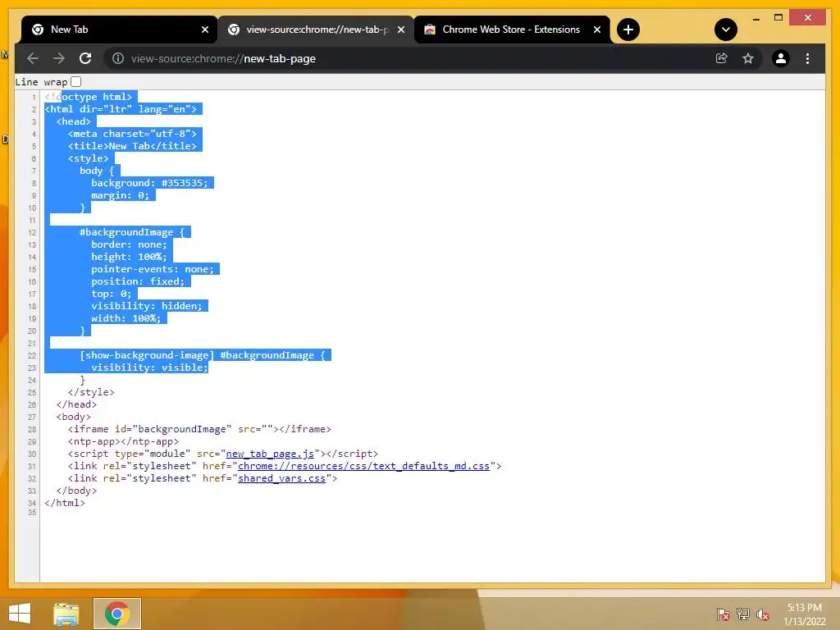
Task: Click the 'position: fixed;' line
Action: (x=138, y=281)
